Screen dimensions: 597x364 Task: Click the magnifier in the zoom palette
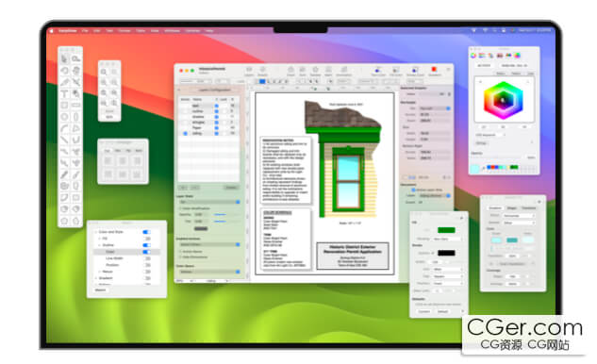(x=104, y=72)
